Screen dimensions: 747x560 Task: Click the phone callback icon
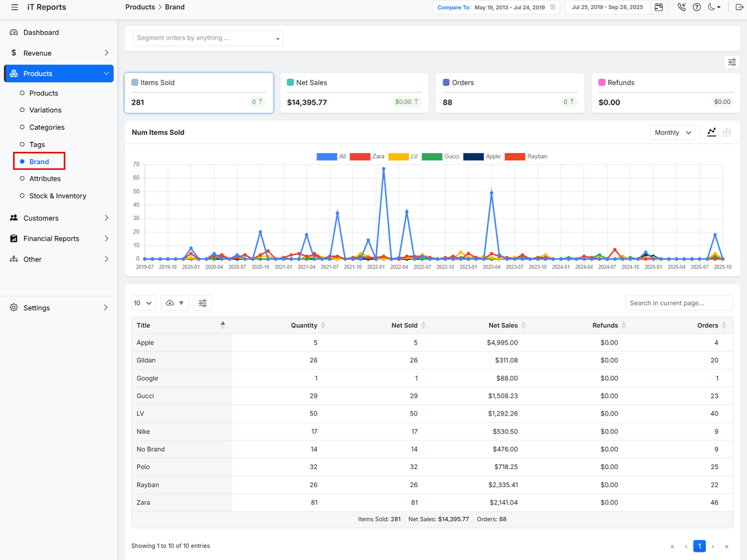(x=682, y=7)
